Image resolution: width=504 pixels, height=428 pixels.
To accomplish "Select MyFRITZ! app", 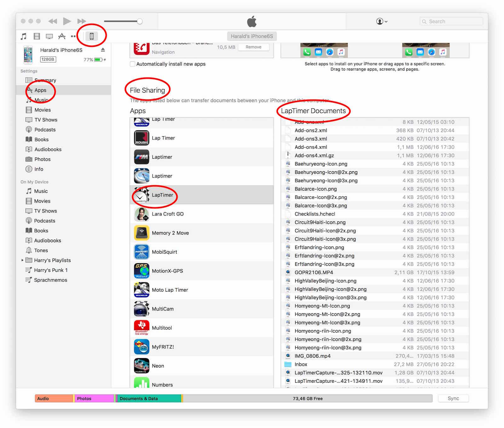I will pos(202,347).
